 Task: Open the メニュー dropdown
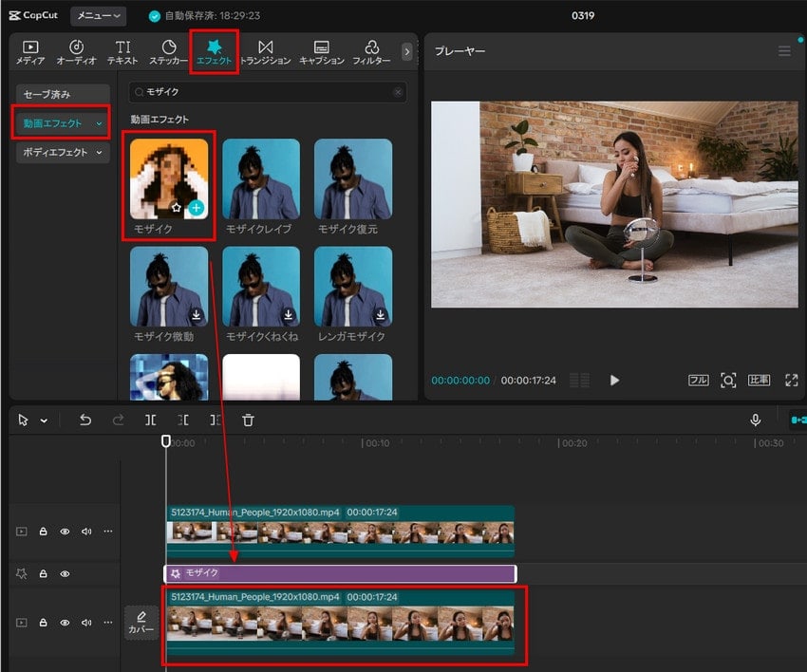[98, 15]
